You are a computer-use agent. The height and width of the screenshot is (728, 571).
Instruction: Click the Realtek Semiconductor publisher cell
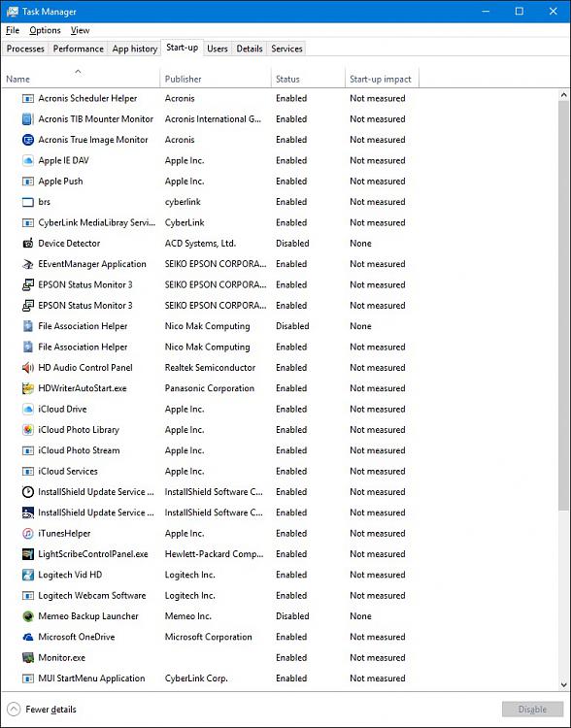point(210,368)
